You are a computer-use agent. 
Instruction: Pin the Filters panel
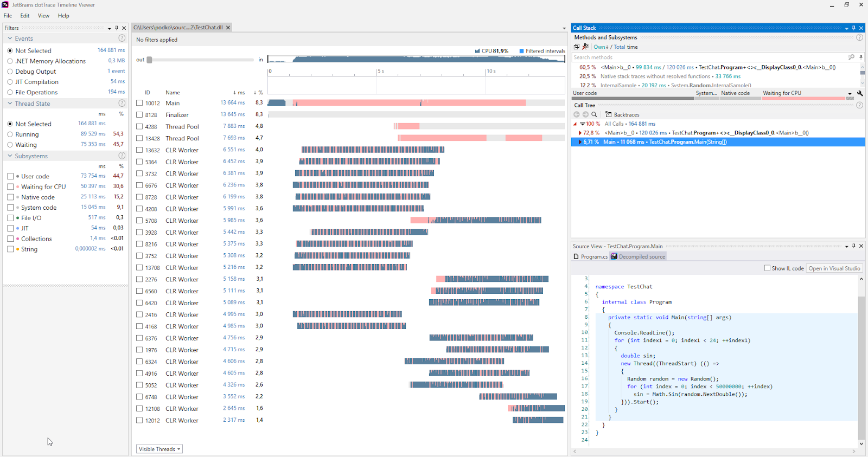click(117, 28)
